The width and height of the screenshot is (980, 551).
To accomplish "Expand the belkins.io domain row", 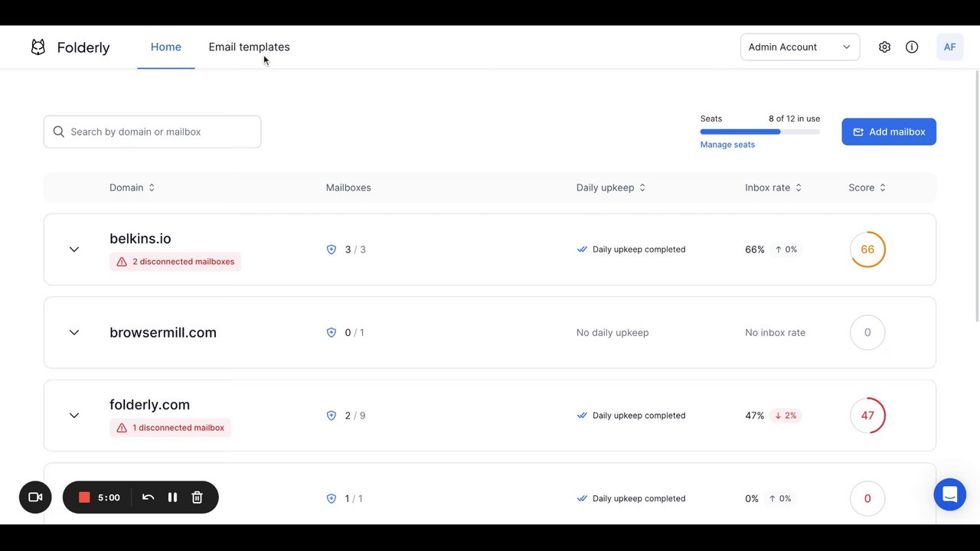I will (x=74, y=249).
